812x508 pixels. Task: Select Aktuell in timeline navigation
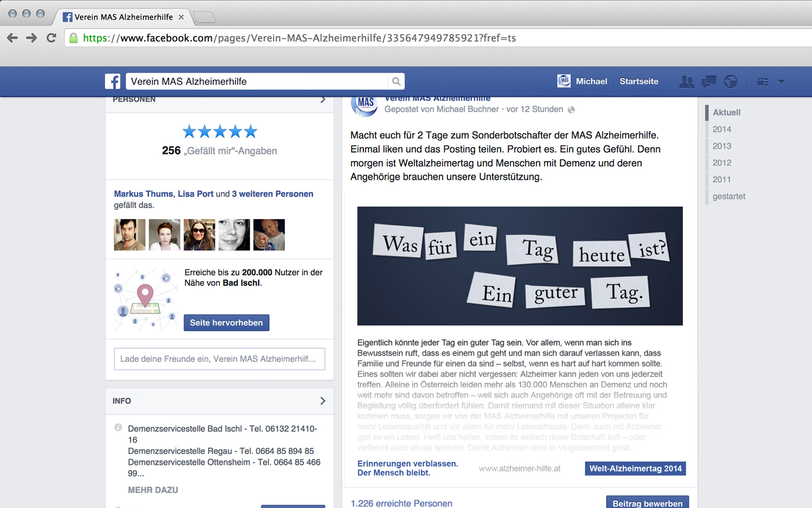pyautogui.click(x=726, y=112)
